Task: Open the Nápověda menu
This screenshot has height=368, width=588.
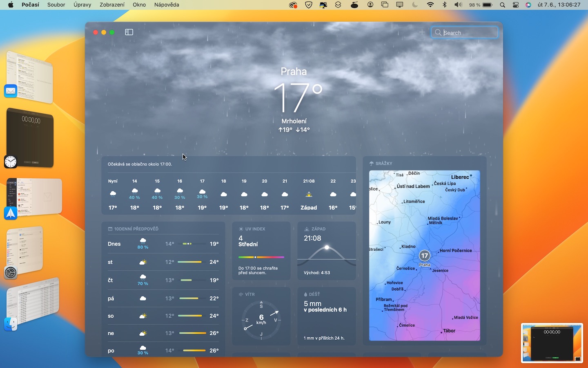Action: click(167, 5)
